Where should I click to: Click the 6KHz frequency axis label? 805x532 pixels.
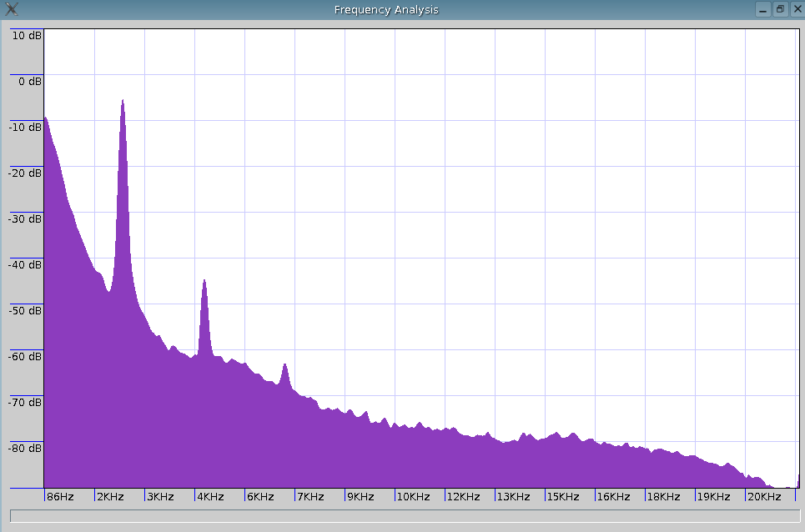click(x=259, y=497)
